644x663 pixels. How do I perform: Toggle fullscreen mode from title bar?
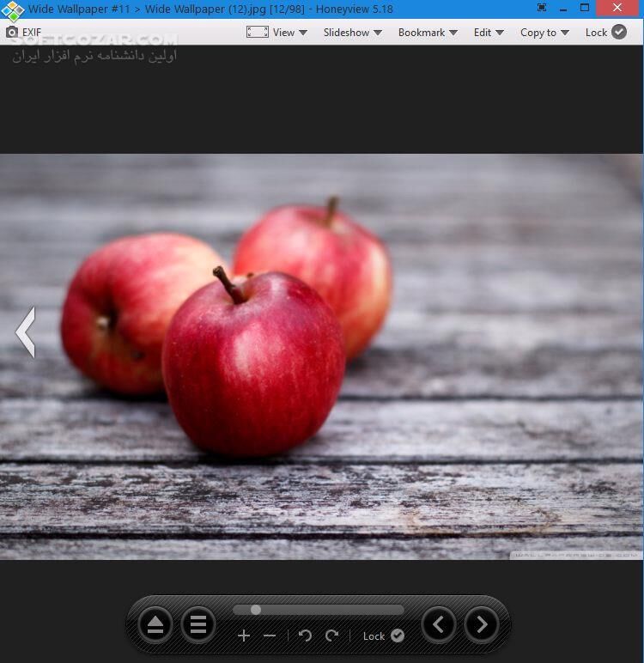coord(542,8)
